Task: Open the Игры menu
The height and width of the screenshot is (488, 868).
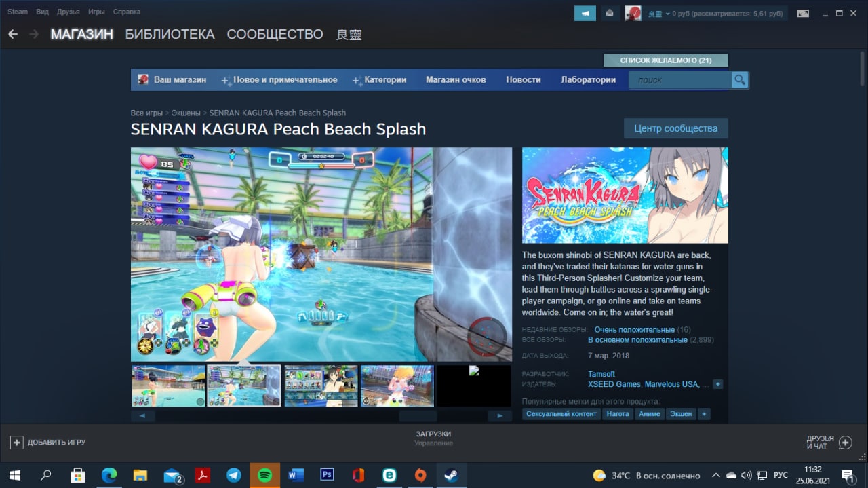Action: pyautogui.click(x=96, y=12)
